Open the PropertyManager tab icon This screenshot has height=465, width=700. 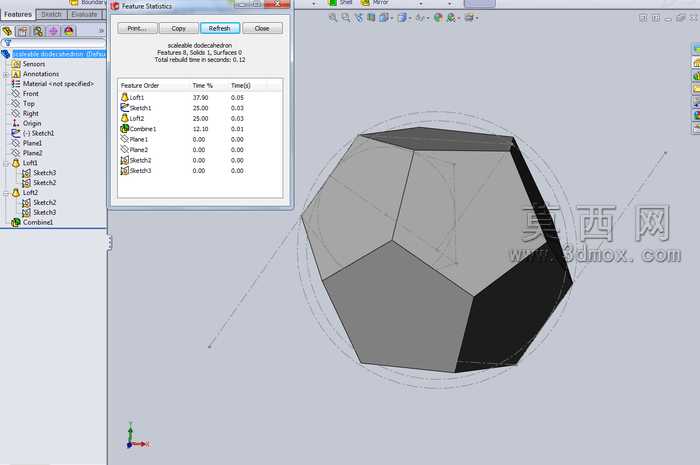coord(22,31)
